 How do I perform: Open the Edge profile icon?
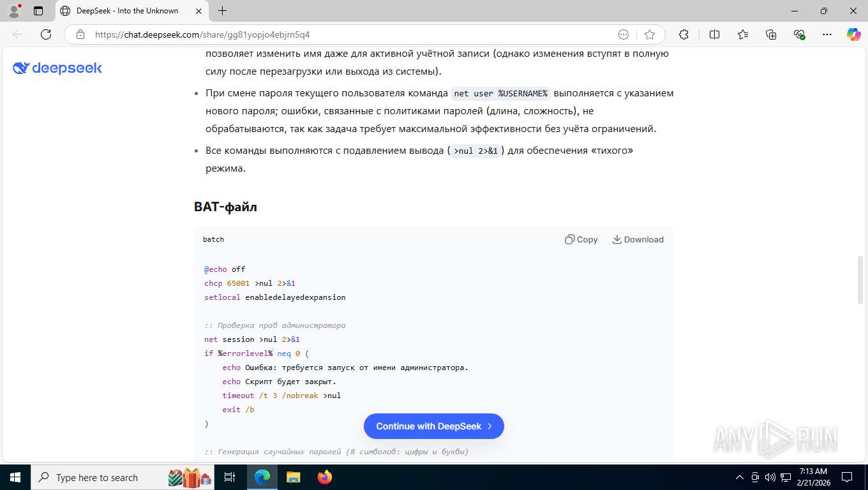(x=14, y=10)
